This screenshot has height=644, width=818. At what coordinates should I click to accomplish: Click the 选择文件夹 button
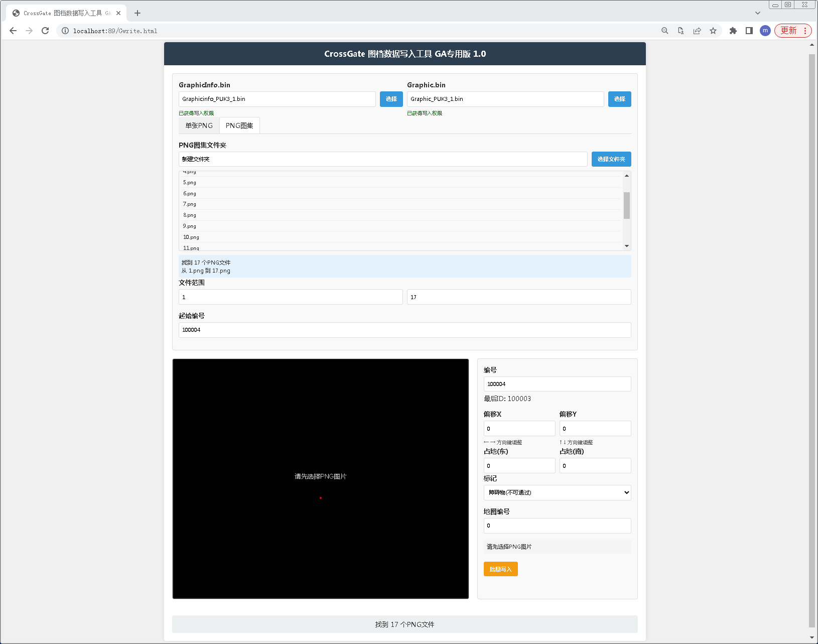coord(611,159)
